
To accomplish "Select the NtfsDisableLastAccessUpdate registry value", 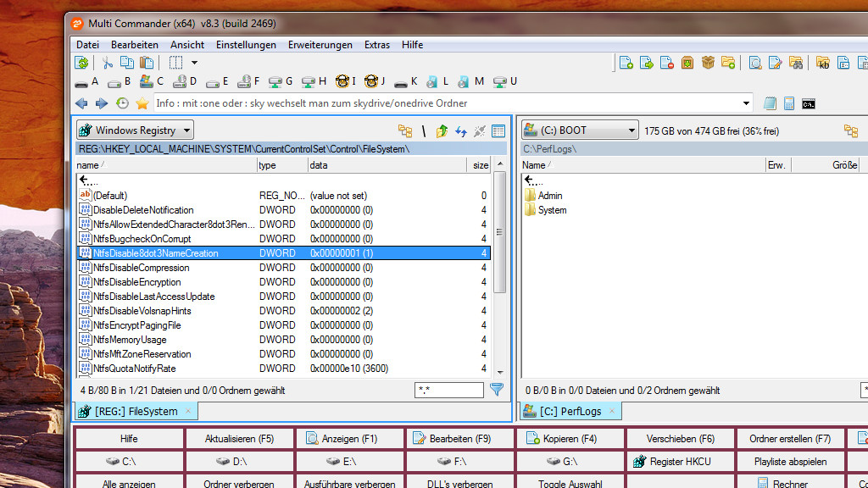I will 153,297.
